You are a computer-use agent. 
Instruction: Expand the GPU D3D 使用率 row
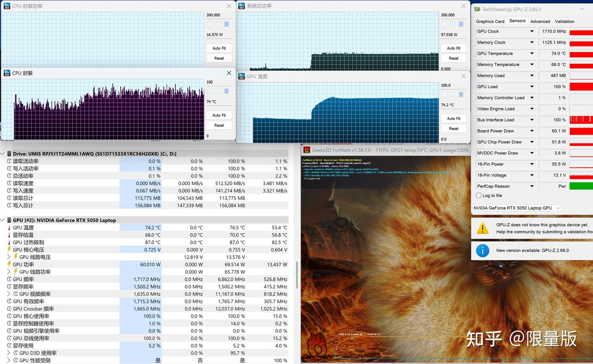pyautogui.click(x=9, y=353)
